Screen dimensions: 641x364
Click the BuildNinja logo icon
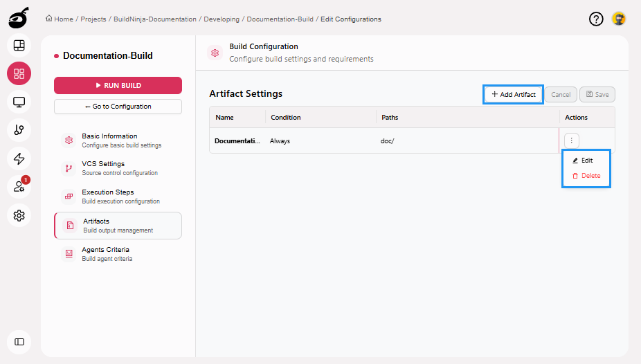(x=19, y=17)
